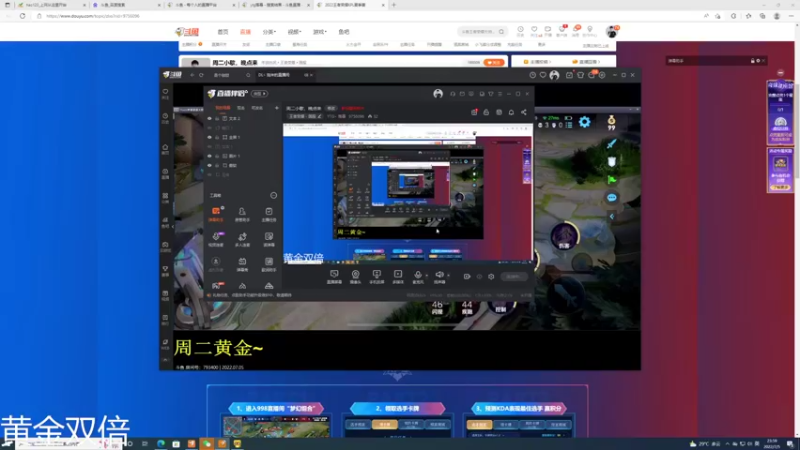Toggle visibility of the sixth source row
800x450 pixels.
pyautogui.click(x=209, y=165)
